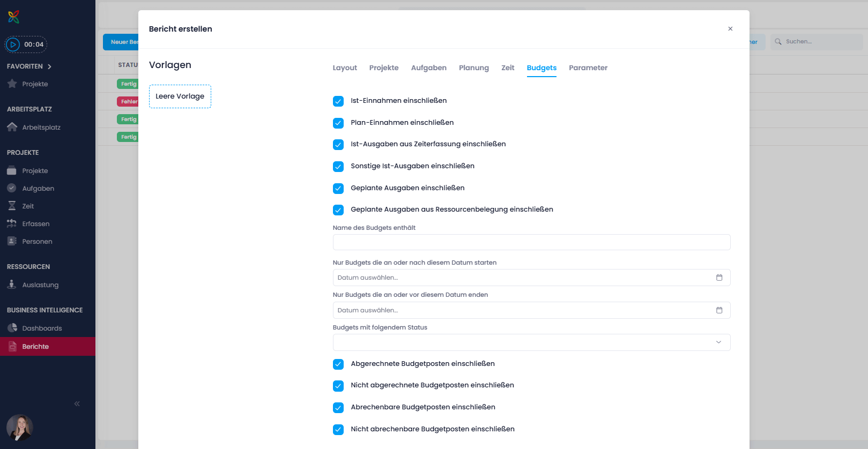The image size is (868, 449).
Task: Open Aufgaben in the sidebar
Action: tap(38, 189)
